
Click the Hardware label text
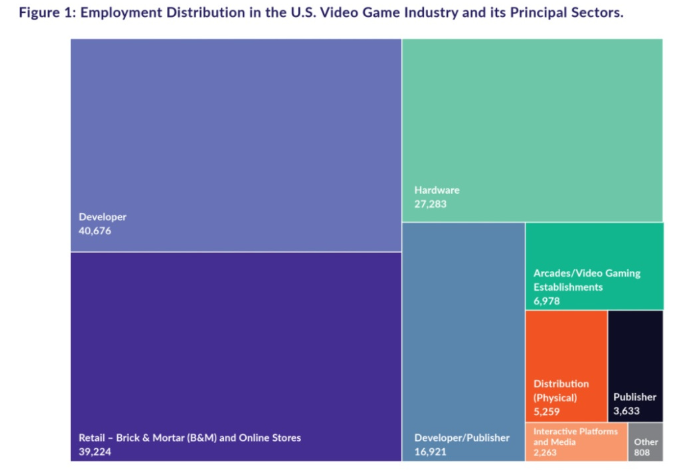(437, 188)
